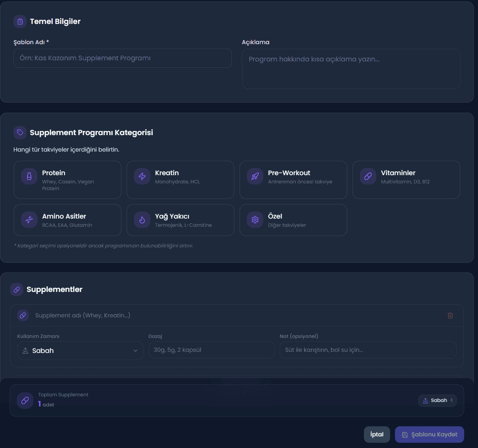
Task: Click the Protein bottle icon
Action: pos(29,176)
